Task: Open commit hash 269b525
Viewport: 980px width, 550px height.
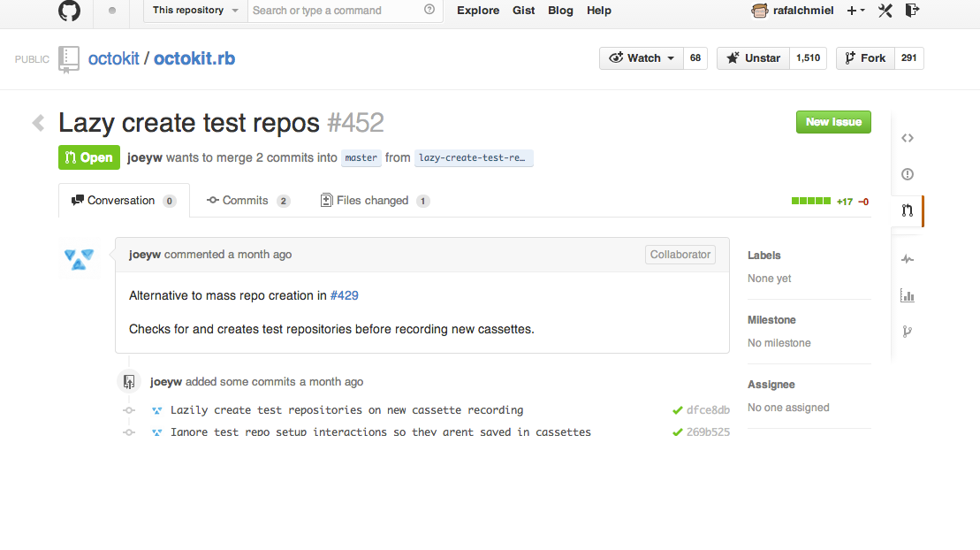Action: [x=708, y=432]
